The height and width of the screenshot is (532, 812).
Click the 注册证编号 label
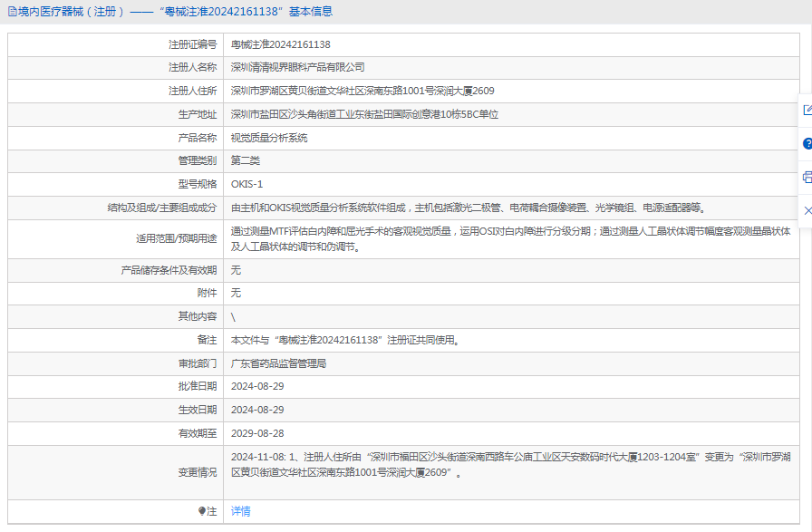(193, 44)
